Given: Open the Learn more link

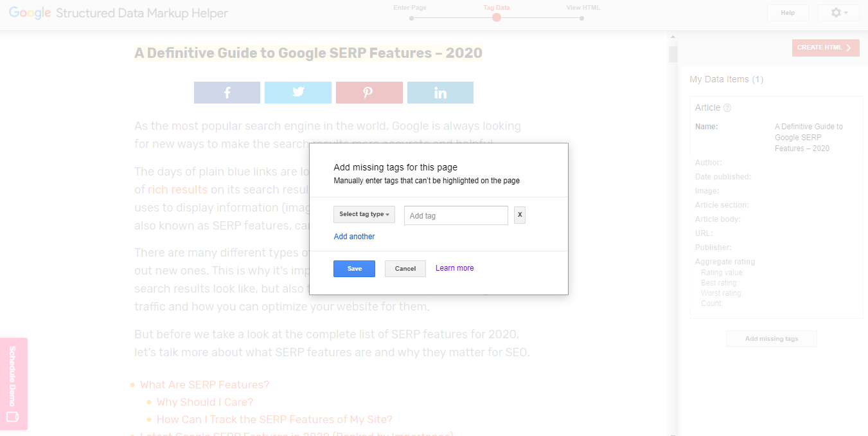Looking at the screenshot, I should tap(455, 268).
